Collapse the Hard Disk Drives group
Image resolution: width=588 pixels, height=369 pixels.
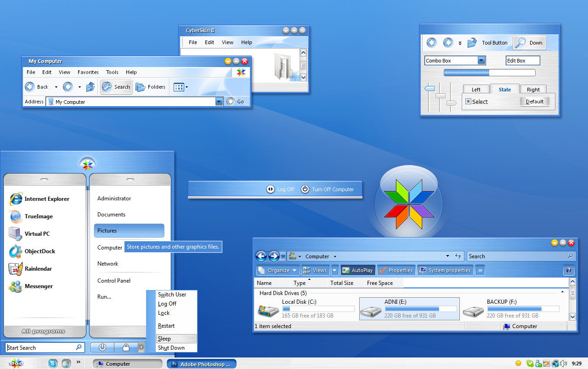pos(563,292)
